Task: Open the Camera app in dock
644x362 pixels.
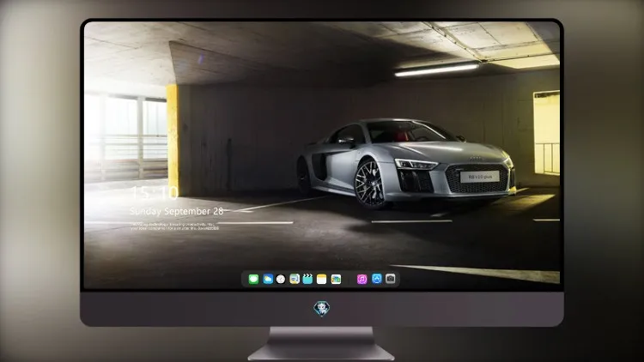Action: point(391,279)
